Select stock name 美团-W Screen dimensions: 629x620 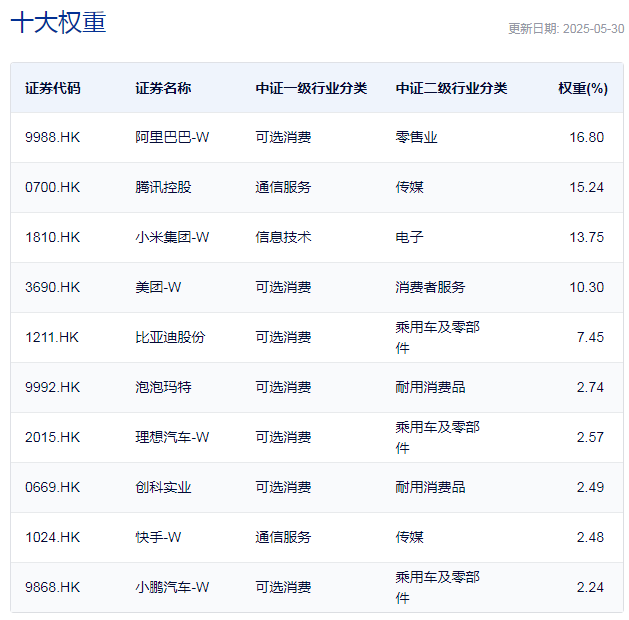tap(158, 287)
